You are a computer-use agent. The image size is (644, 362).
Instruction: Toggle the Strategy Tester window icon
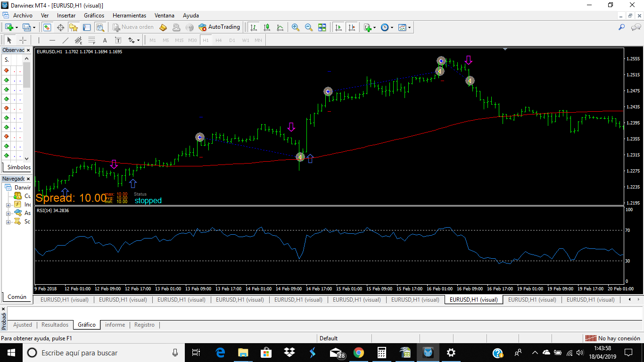(100, 27)
